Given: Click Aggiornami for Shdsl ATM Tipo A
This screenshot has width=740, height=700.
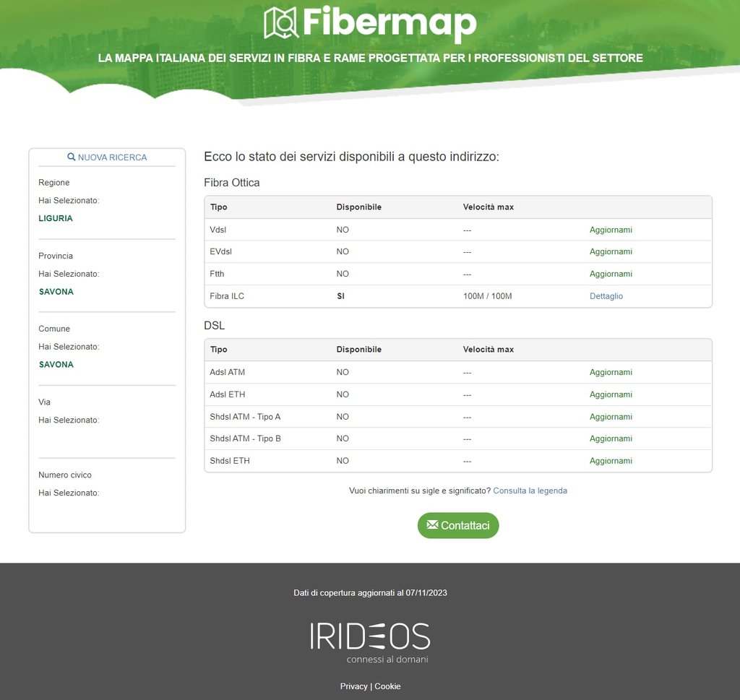Looking at the screenshot, I should tap(611, 417).
